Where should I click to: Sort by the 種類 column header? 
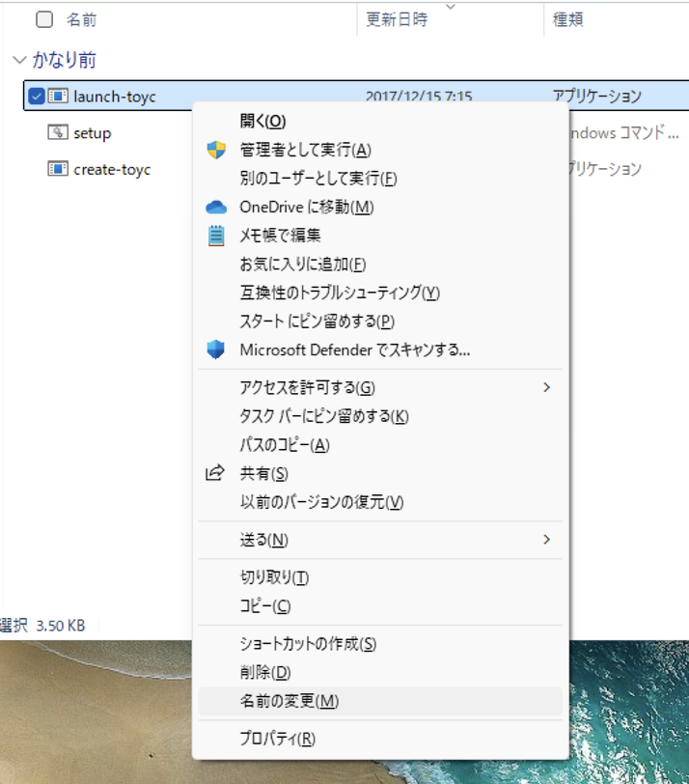pyautogui.click(x=567, y=19)
